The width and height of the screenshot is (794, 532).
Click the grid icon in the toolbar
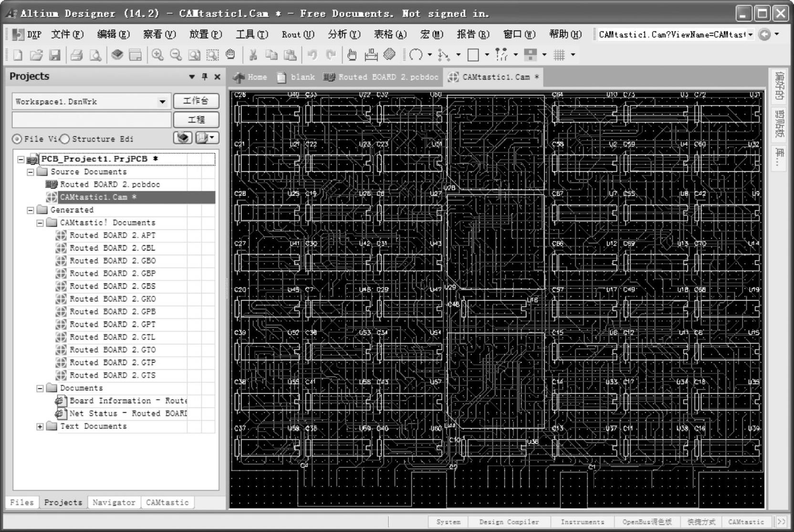[559, 55]
